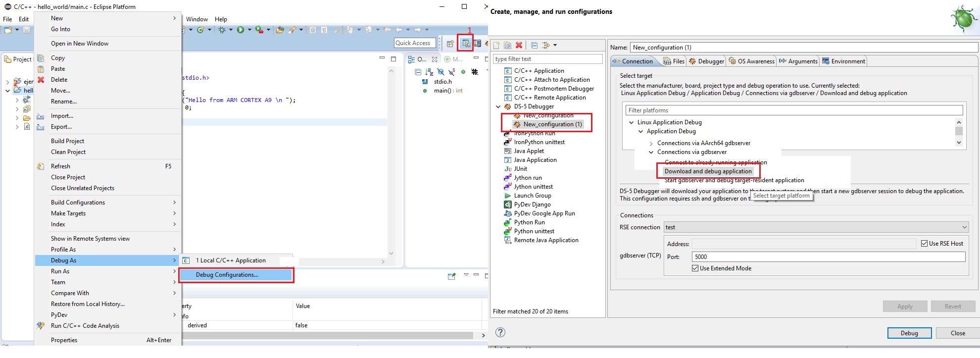The height and width of the screenshot is (358, 980).
Task: Collapse the DS-5 Debugger tree node
Action: coord(498,106)
